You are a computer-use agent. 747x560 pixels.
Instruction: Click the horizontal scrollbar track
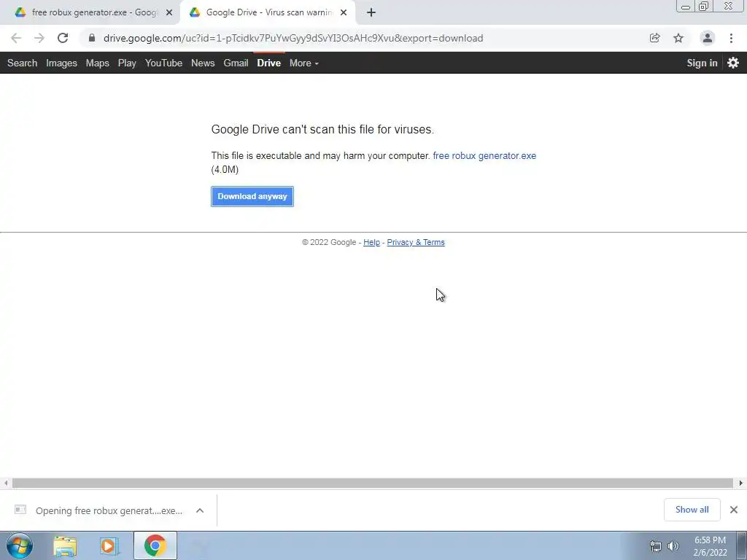[373, 483]
